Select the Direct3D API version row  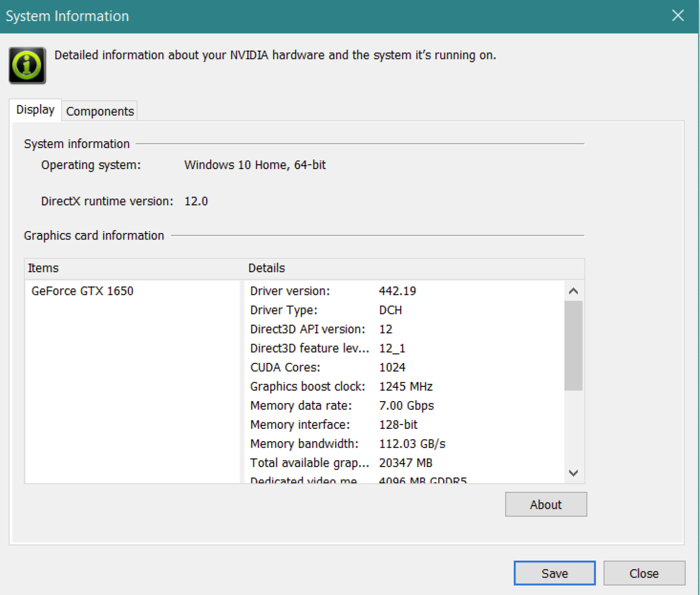tap(321, 329)
